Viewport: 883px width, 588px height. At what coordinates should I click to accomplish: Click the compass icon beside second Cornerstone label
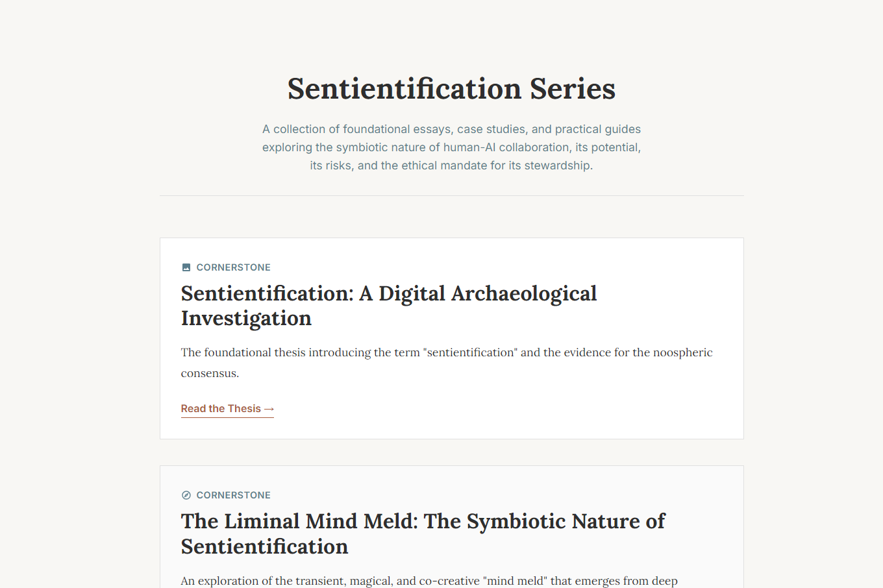[x=186, y=495]
